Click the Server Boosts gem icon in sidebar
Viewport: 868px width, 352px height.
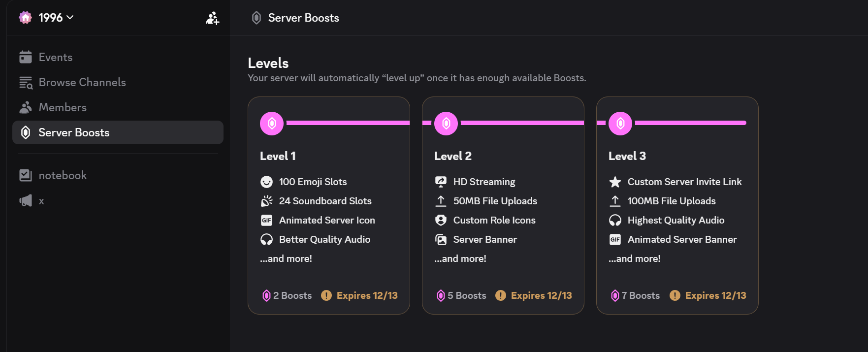26,132
